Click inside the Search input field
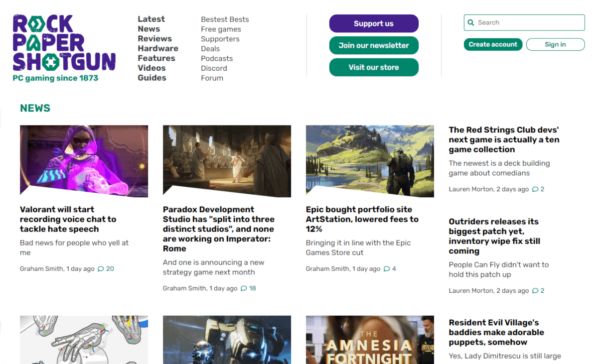Image resolution: width=598 pixels, height=364 pixels. tap(523, 22)
